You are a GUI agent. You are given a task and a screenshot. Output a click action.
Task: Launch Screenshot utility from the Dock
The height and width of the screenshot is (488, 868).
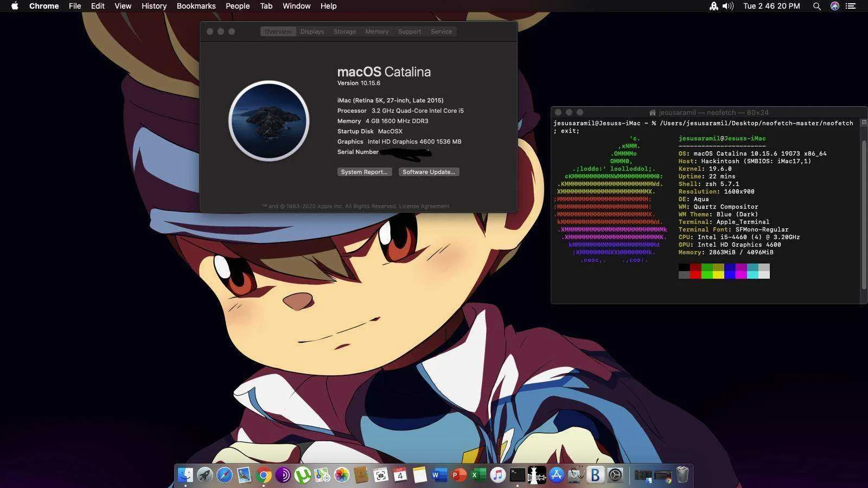click(381, 475)
